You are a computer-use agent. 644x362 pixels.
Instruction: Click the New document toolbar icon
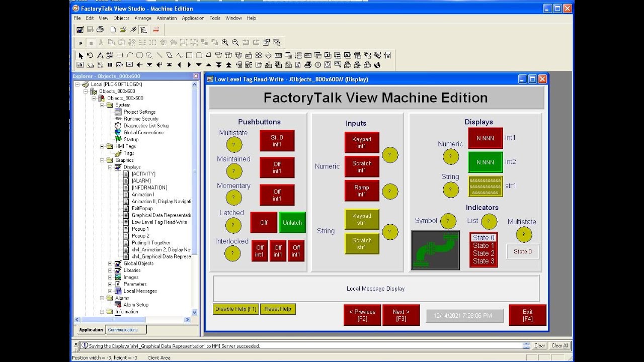click(x=113, y=30)
